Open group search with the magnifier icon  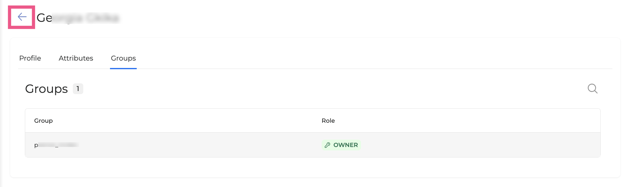pos(592,89)
